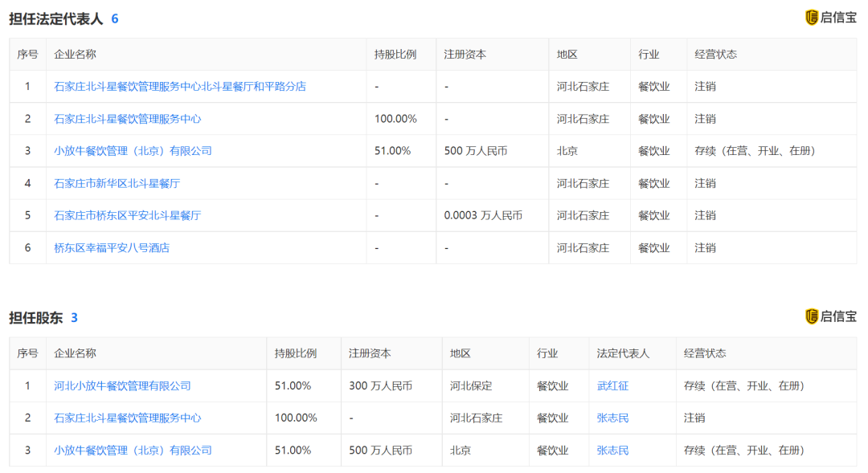Click 500 万人民币 in shareholder table

coord(380,451)
